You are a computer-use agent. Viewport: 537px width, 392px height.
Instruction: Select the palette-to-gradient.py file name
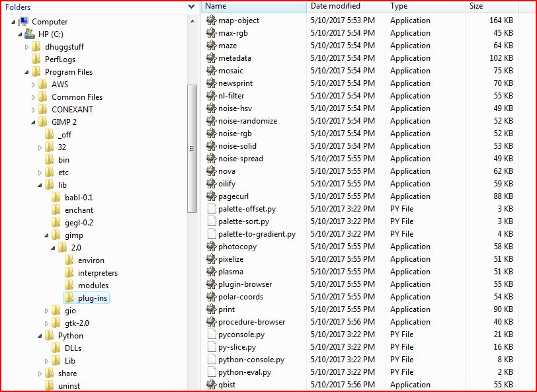click(257, 234)
